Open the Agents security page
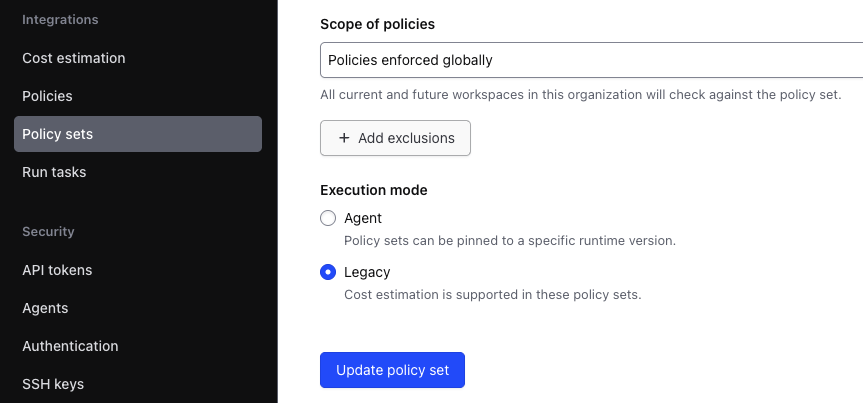The height and width of the screenshot is (403, 863). coord(45,308)
